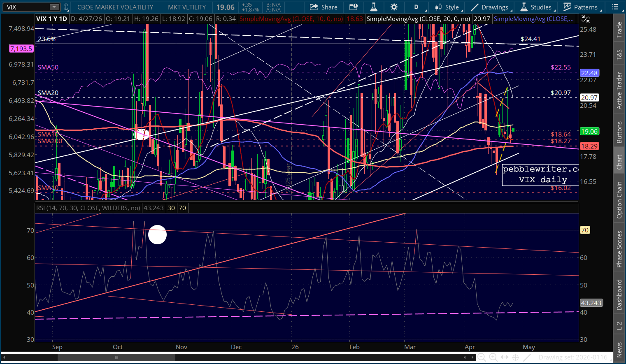Zoom in using the magnifier plus icon
This screenshot has width=626, height=364.
coord(493,357)
